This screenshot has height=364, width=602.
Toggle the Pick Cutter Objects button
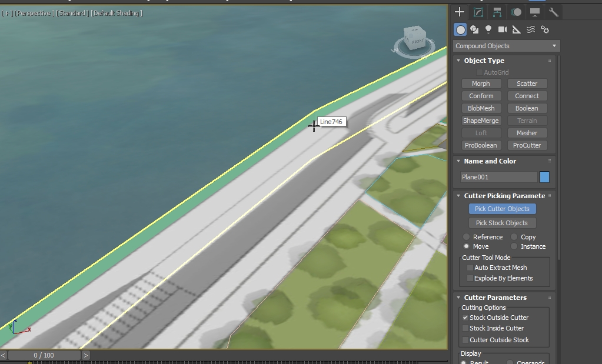502,209
